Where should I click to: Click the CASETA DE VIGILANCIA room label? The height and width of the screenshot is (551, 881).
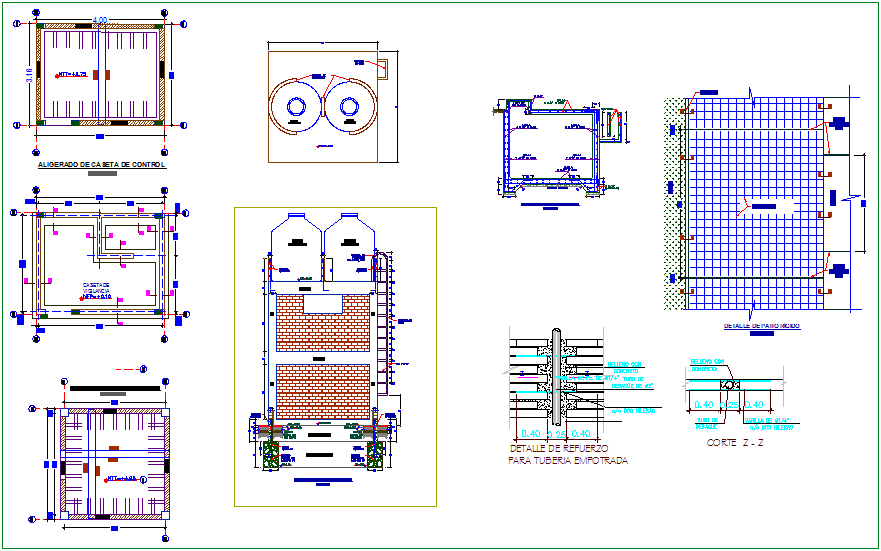click(96, 291)
